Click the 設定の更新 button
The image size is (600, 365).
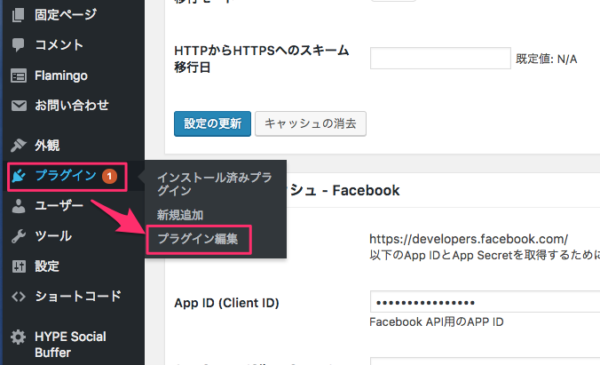click(x=212, y=124)
